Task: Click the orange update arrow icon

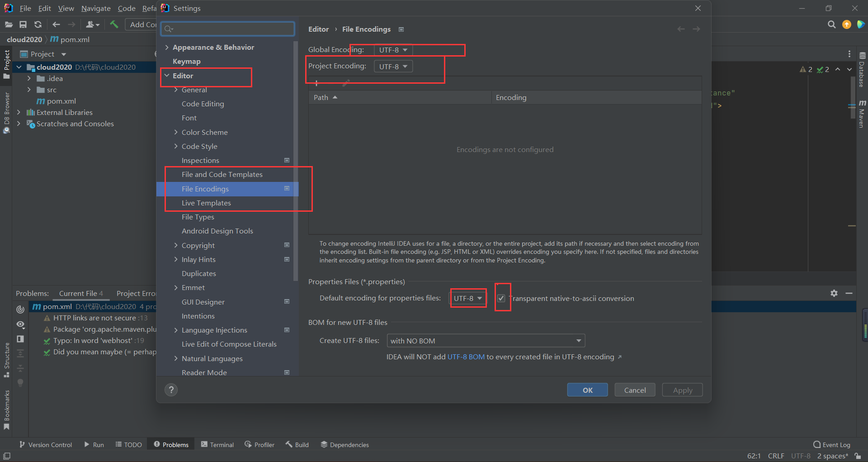Action: [846, 24]
